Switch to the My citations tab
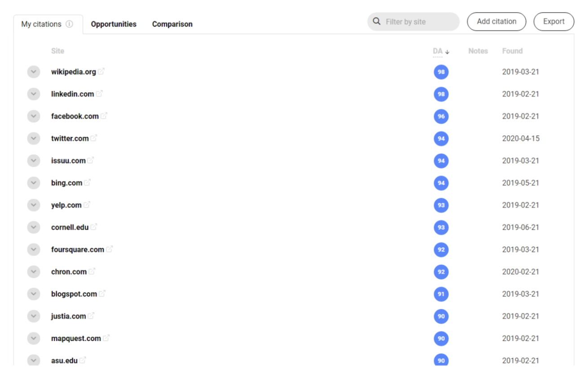588x382 pixels. coord(48,24)
